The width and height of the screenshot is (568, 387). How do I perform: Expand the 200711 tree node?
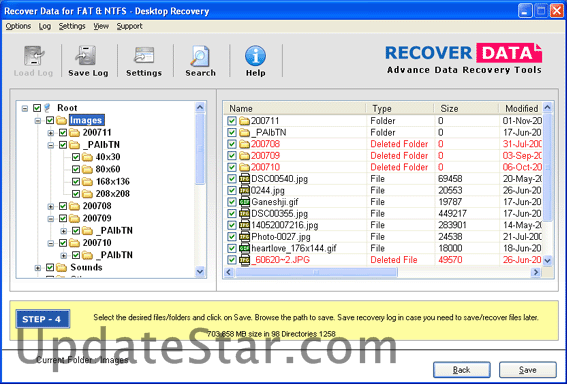pos(51,133)
